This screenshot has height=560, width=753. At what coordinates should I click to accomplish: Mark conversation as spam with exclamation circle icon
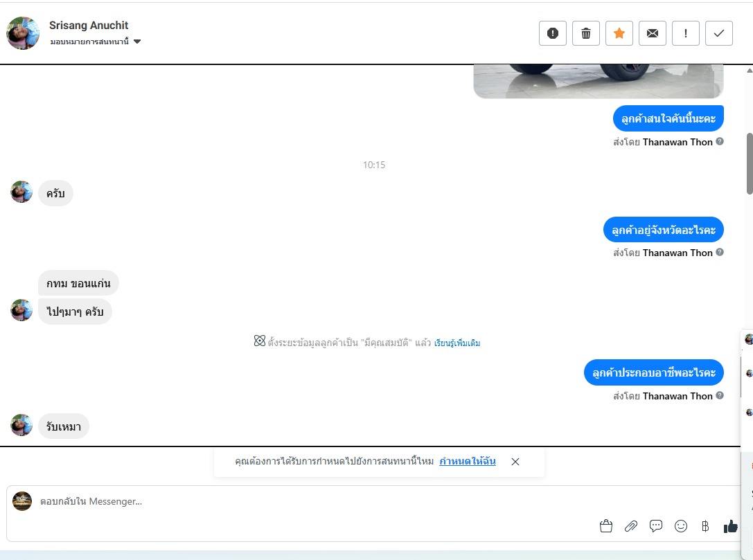[553, 33]
